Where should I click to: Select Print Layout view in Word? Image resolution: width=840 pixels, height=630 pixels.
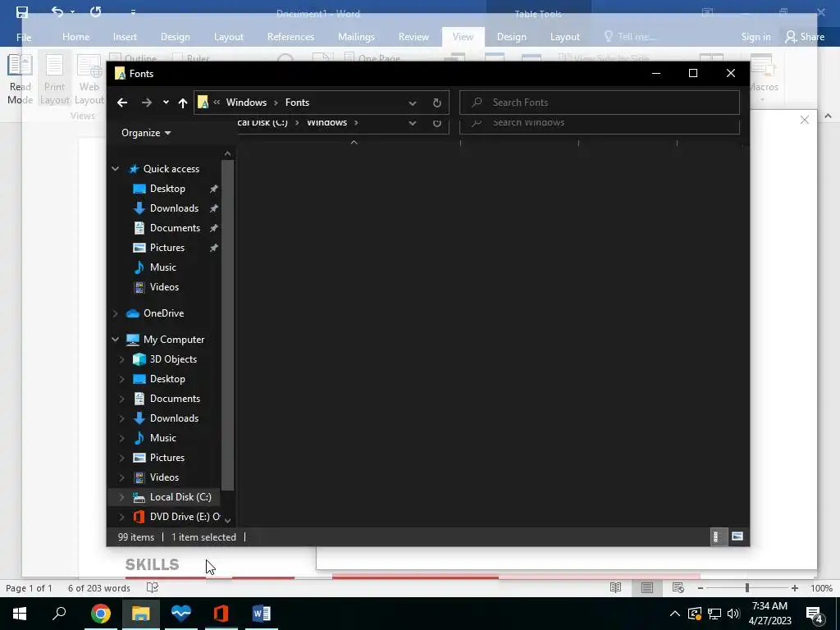click(x=55, y=79)
